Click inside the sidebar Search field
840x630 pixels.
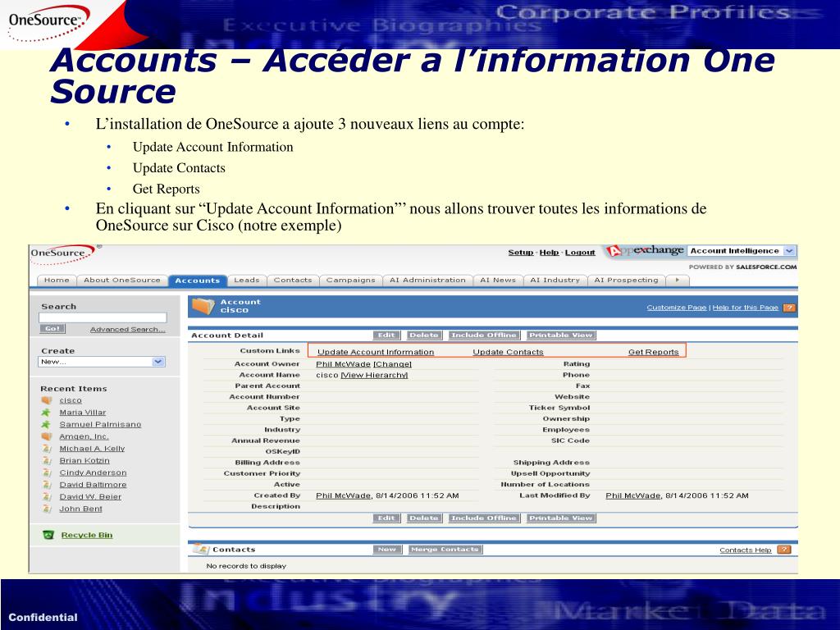103,317
